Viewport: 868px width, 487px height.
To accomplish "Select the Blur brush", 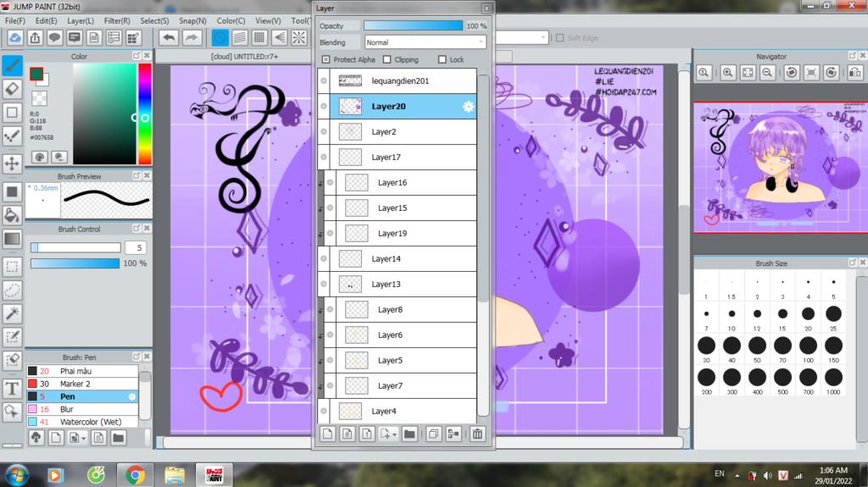I will (82, 410).
